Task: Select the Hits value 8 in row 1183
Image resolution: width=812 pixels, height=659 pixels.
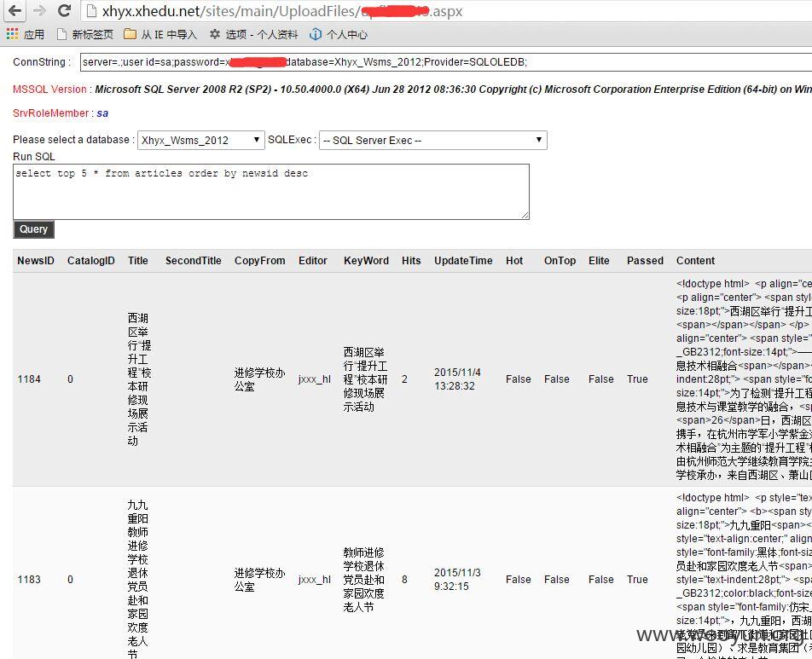Action: tap(404, 580)
